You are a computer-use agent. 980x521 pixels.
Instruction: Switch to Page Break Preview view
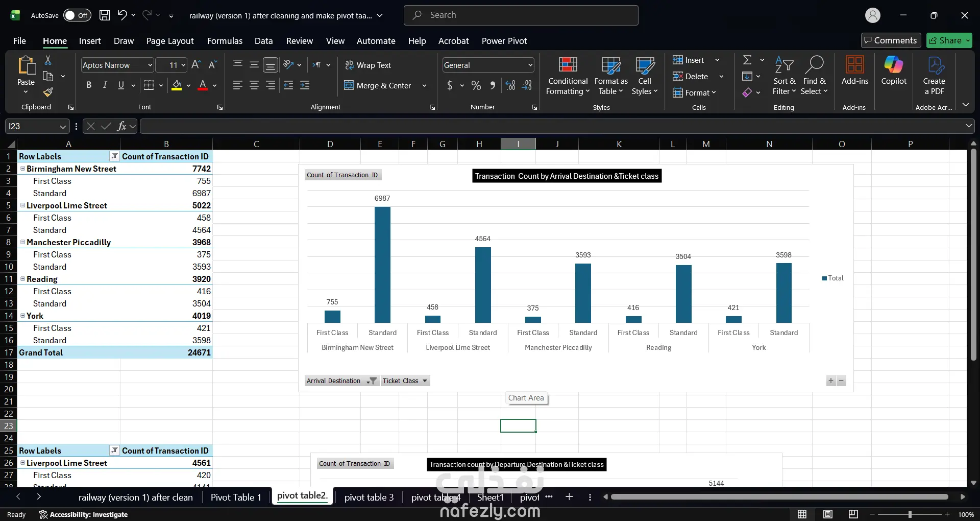853,514
